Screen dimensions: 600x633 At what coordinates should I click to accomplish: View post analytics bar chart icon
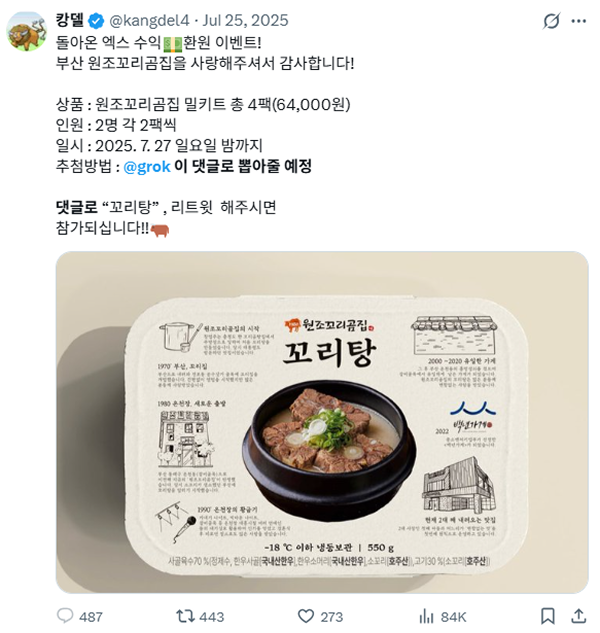pos(426,616)
